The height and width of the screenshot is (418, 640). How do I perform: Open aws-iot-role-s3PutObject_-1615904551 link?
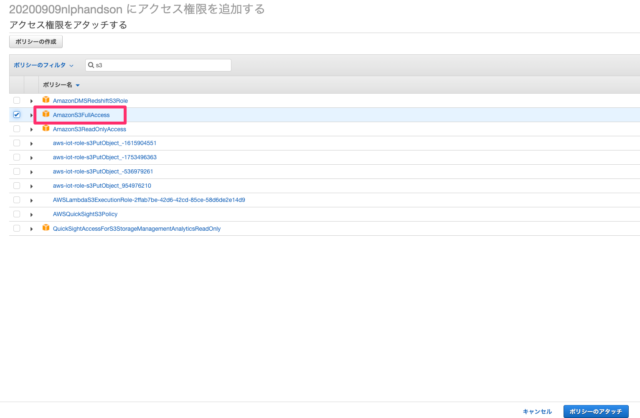tap(104, 143)
